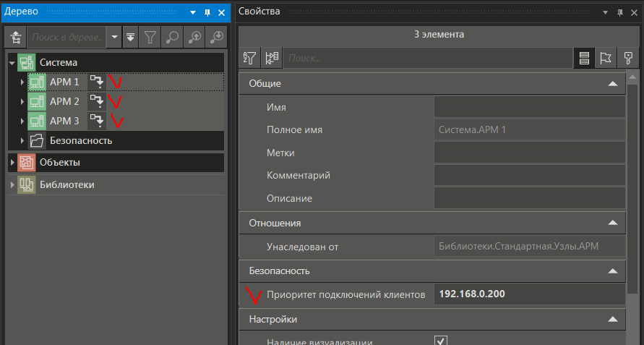Toggle the list view button in properties
The image size is (644, 345).
(584, 58)
